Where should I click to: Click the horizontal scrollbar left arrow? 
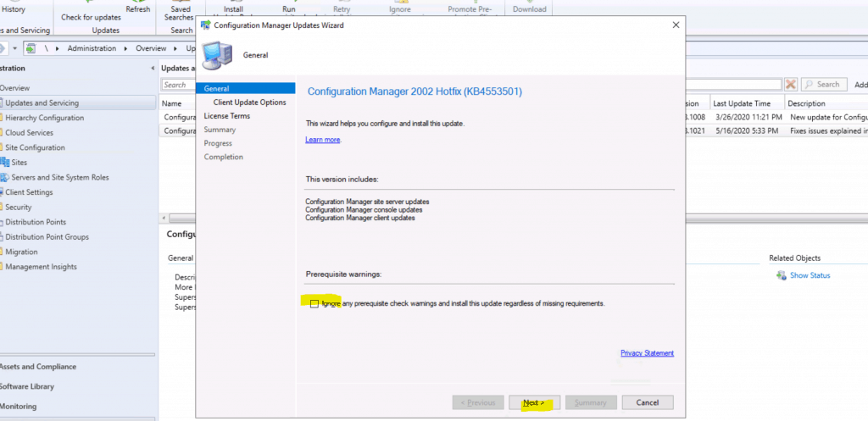point(164,218)
